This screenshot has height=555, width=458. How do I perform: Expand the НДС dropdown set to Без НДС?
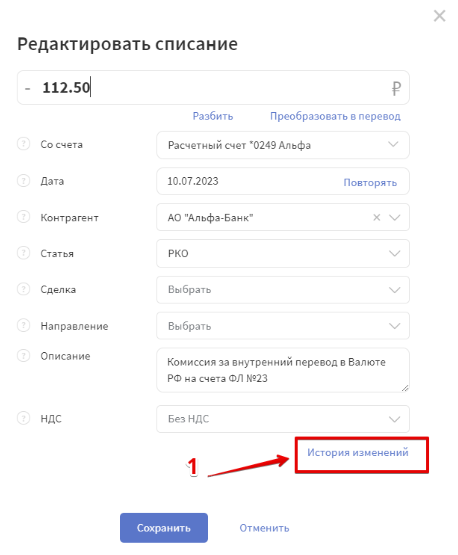[x=283, y=419]
